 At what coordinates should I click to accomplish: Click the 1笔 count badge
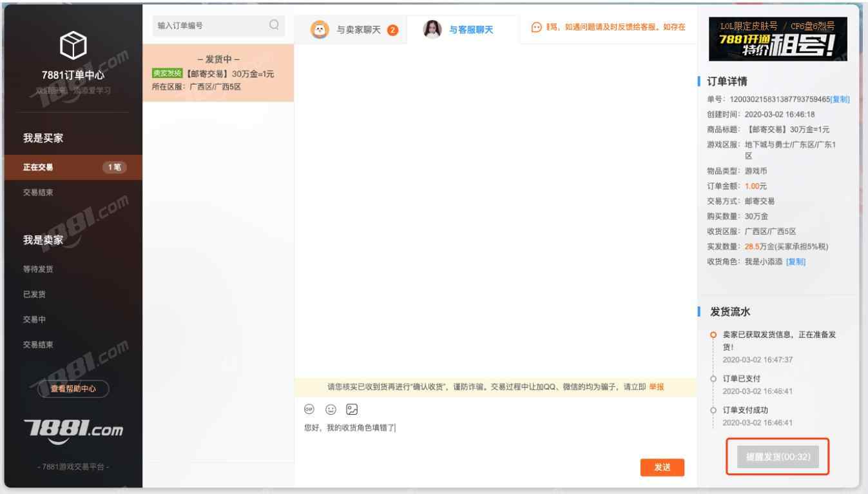[x=115, y=168]
